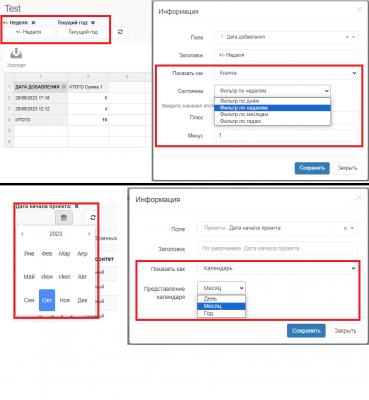Select 'День' calendar view option
369x400 pixels.
click(221, 299)
